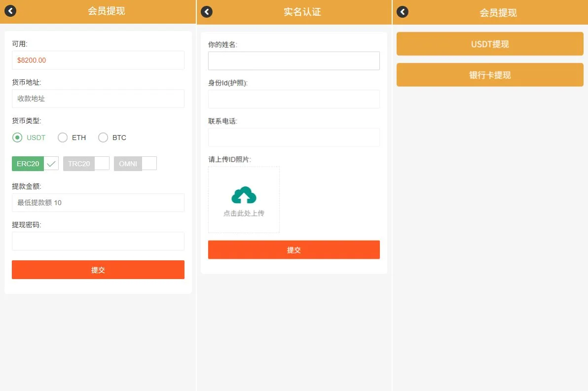The width and height of the screenshot is (588, 391).
Task: Submit the withdrawal form with 提交
Action: click(98, 270)
